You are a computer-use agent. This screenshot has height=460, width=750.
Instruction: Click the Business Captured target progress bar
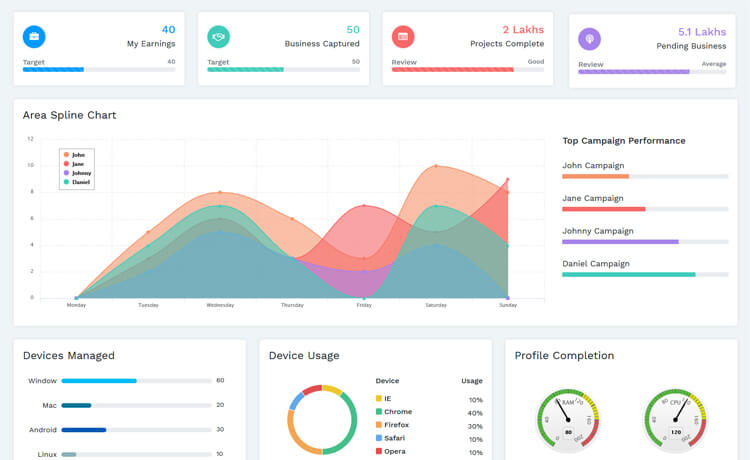coord(284,70)
